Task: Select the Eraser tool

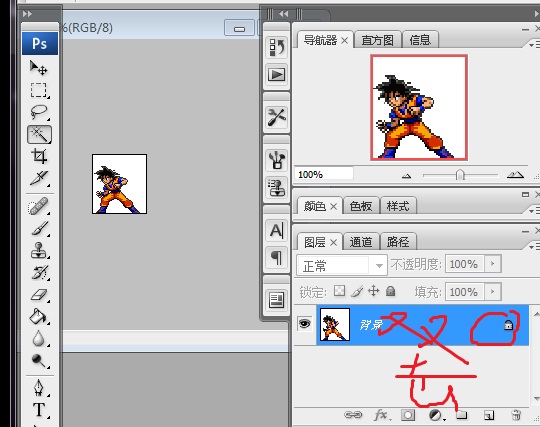Action: point(39,294)
